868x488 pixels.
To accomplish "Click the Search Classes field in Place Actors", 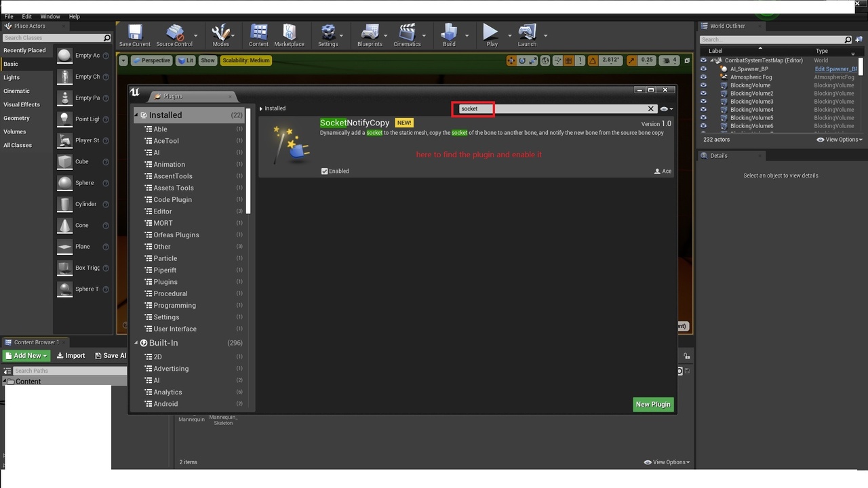I will (56, 38).
